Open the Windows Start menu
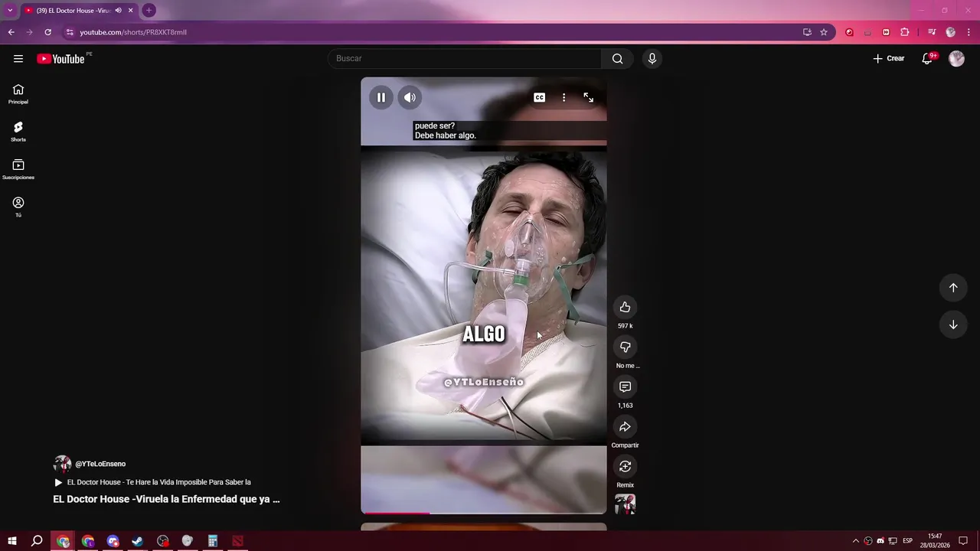980x551 pixels. (12, 541)
